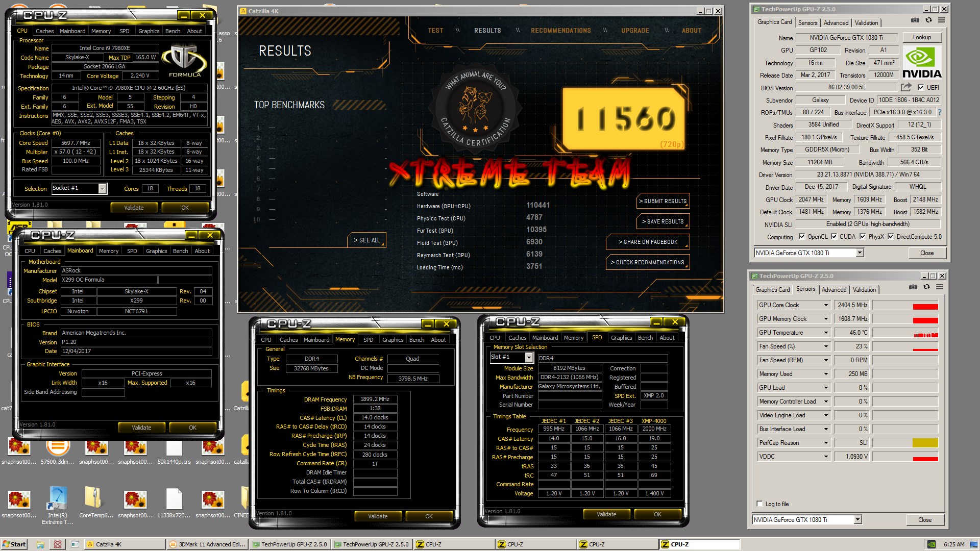Open Bench tab in CPU-Z Mainboard window

click(180, 251)
